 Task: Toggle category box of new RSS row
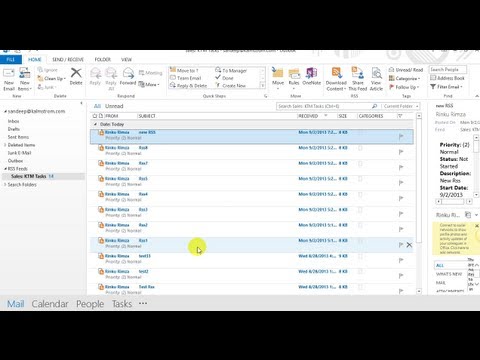360,132
